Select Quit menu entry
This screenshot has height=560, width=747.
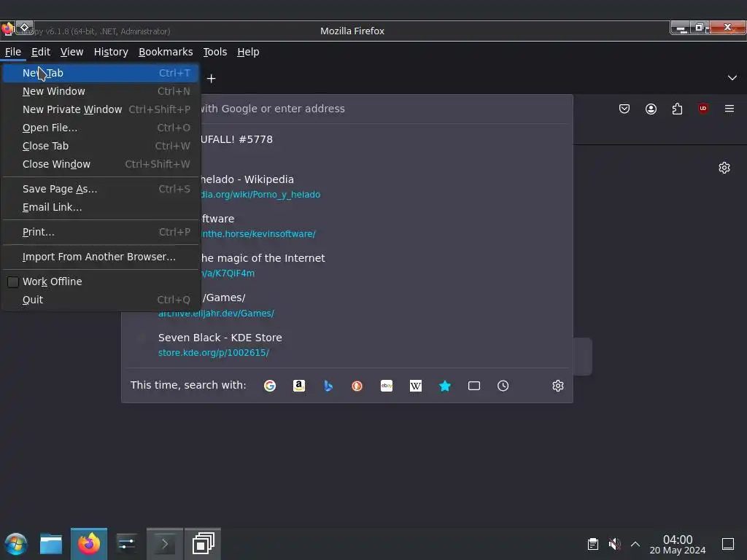tap(101, 300)
